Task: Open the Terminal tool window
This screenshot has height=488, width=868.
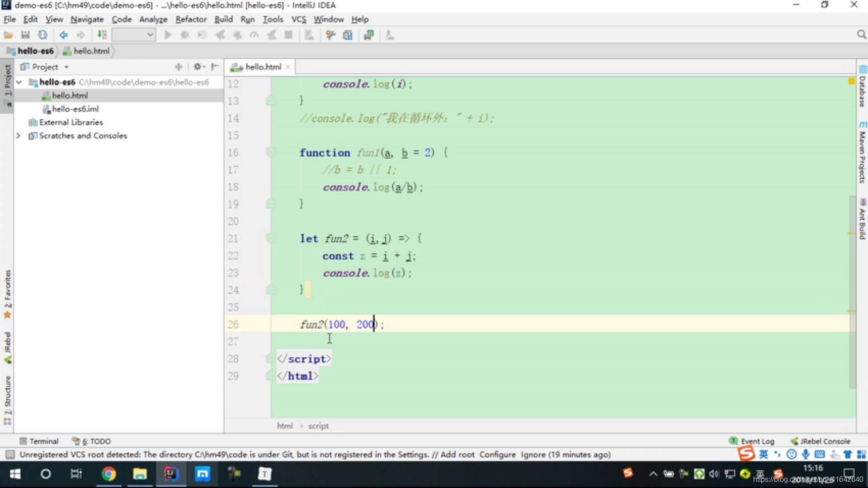Action: [39, 441]
